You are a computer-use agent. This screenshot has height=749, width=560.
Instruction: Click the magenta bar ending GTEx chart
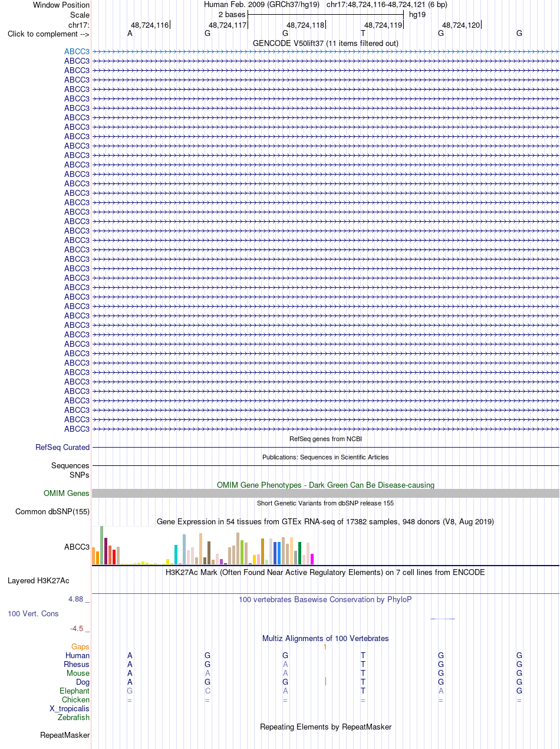tap(312, 559)
